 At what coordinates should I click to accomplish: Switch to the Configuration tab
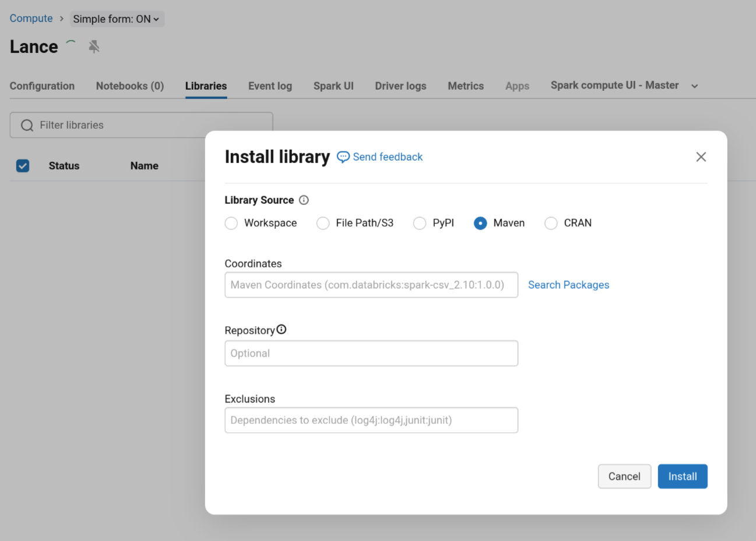coord(41,86)
